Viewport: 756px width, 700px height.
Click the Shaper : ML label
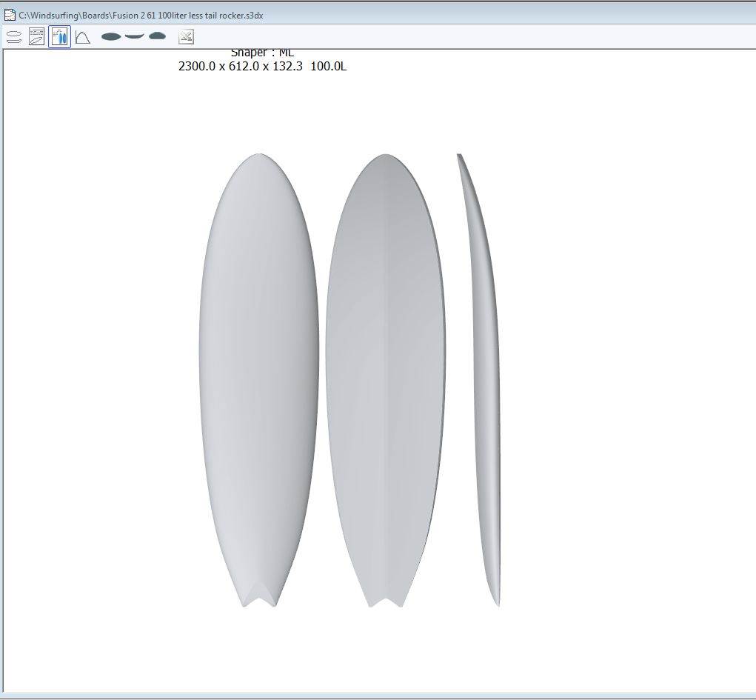[262, 53]
